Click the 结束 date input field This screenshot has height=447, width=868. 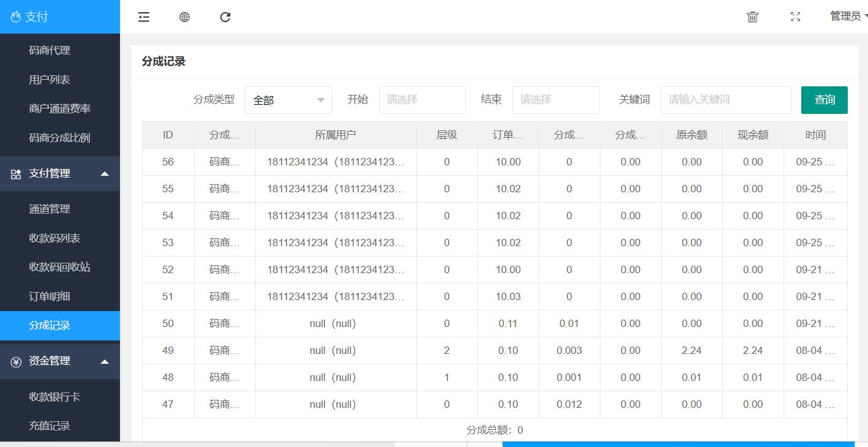555,100
